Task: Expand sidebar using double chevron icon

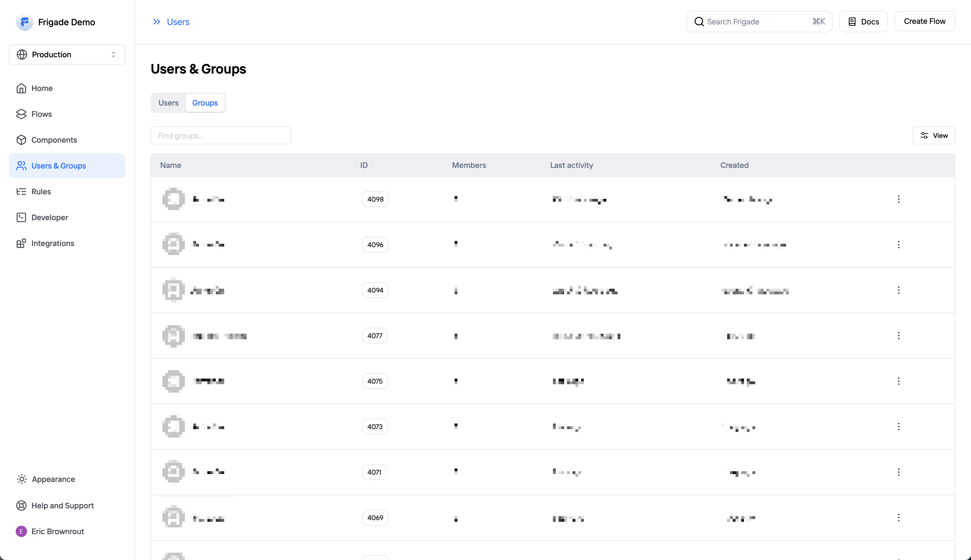Action: tap(156, 22)
